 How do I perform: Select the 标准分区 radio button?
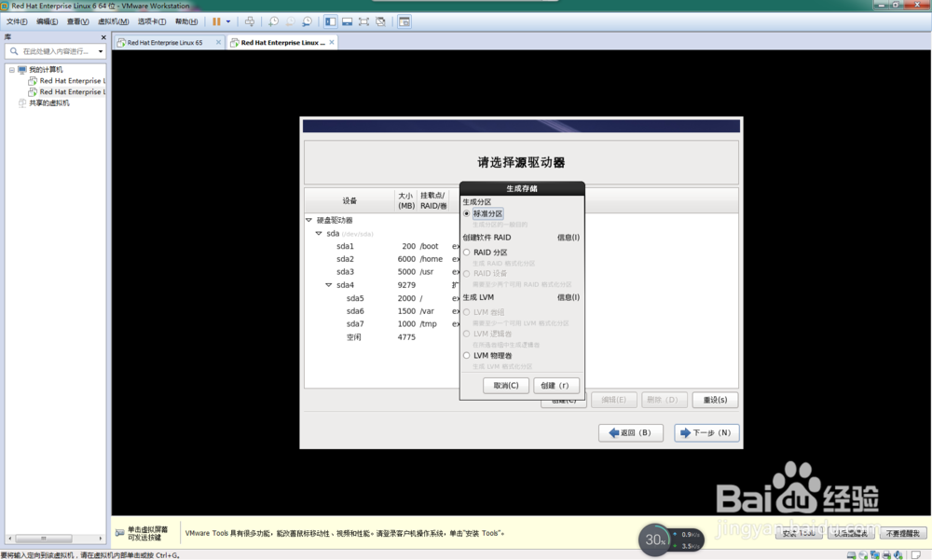(x=467, y=213)
